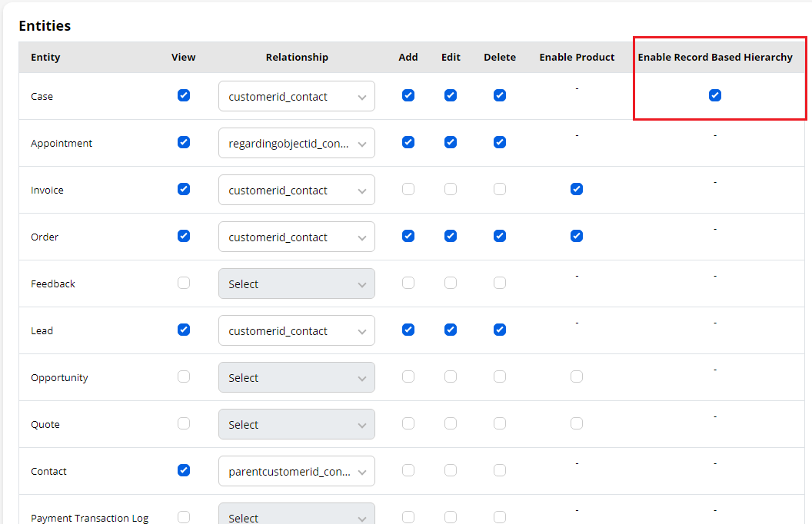
Task: Enable Product checkbox for Quote
Action: [x=577, y=423]
